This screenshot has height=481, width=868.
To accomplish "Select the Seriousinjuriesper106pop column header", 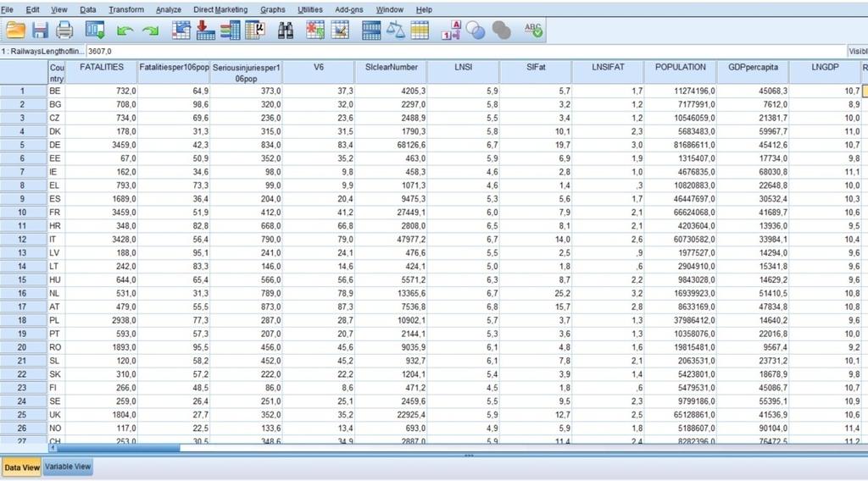I will 247,73.
